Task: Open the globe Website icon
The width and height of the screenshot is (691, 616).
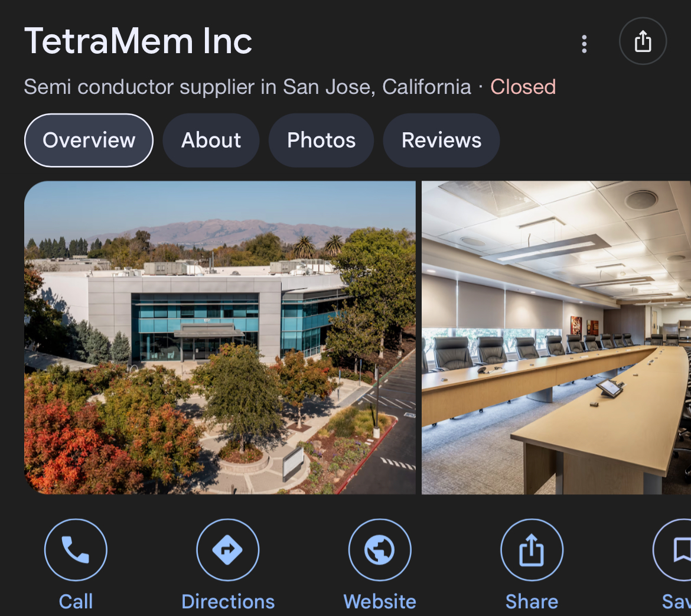Action: tap(380, 550)
